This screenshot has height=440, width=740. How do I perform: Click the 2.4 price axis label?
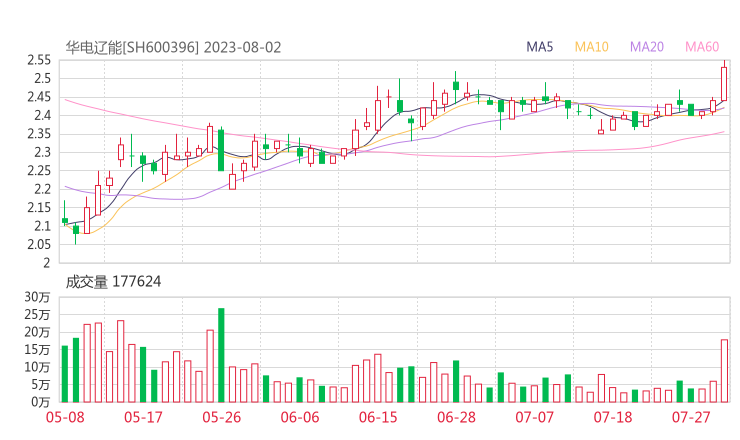pos(42,116)
